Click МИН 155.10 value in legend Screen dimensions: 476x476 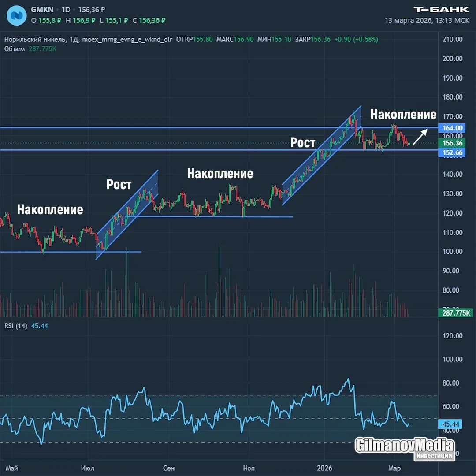(x=274, y=40)
